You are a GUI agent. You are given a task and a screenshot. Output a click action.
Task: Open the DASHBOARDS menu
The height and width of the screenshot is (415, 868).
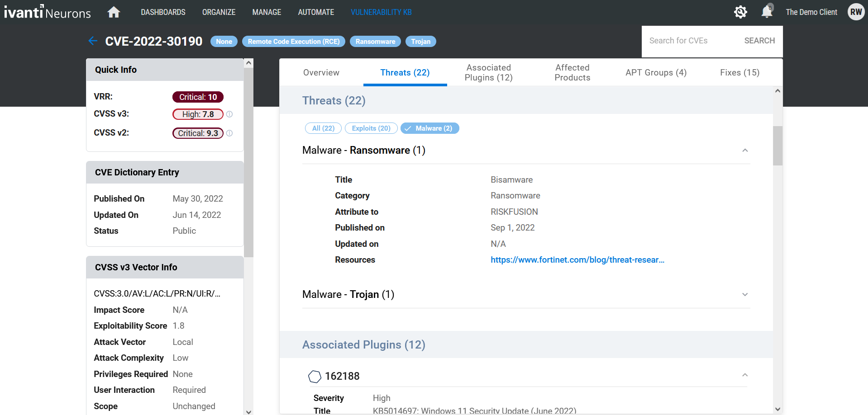pos(163,12)
